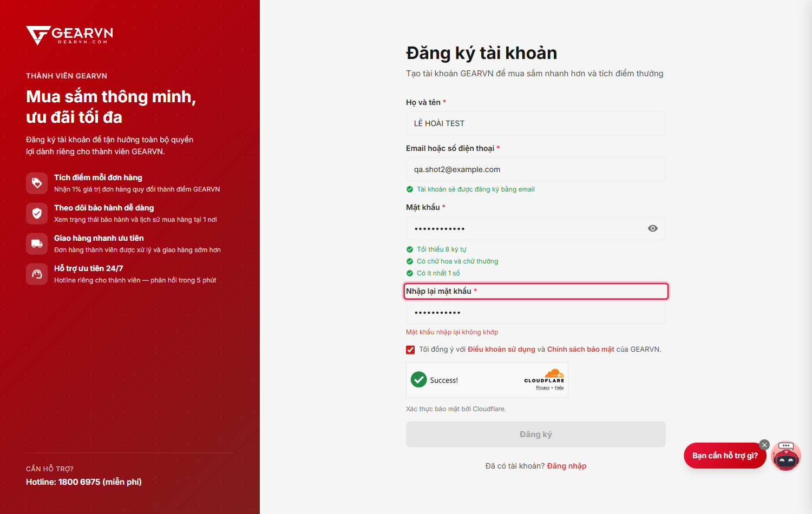Uncheck the terms agreement checkbox

[x=410, y=350]
